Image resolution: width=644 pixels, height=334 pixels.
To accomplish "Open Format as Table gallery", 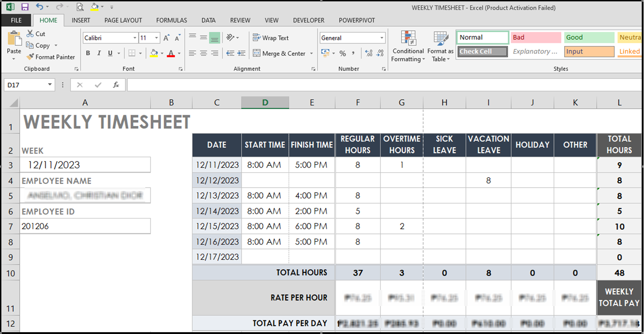I will coord(440,47).
